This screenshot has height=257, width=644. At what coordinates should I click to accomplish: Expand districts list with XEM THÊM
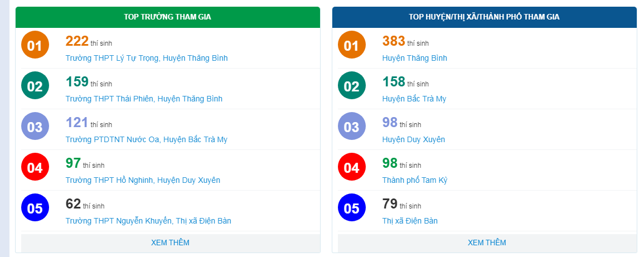(x=487, y=243)
